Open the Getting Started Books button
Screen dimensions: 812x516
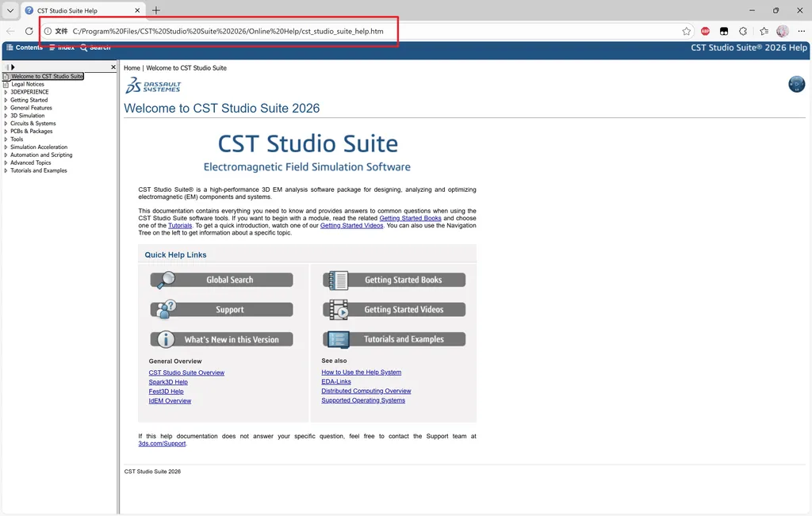pyautogui.click(x=394, y=280)
